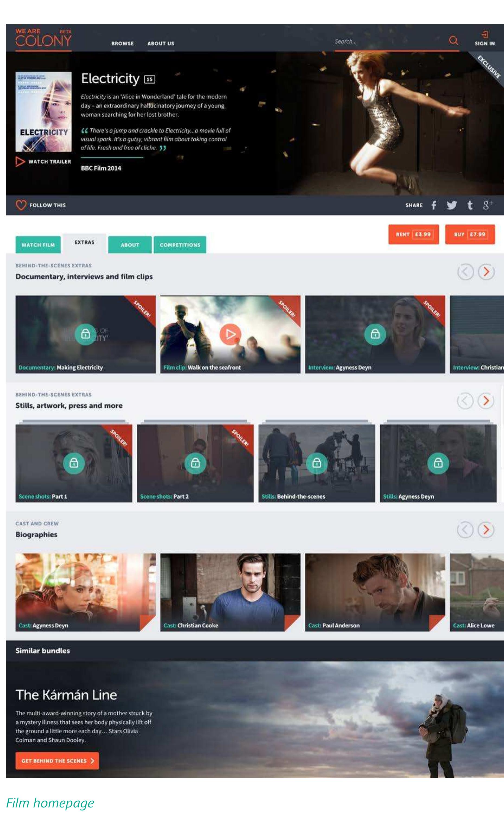Open the Competitions tab
This screenshot has height=821, width=504.
click(x=180, y=245)
